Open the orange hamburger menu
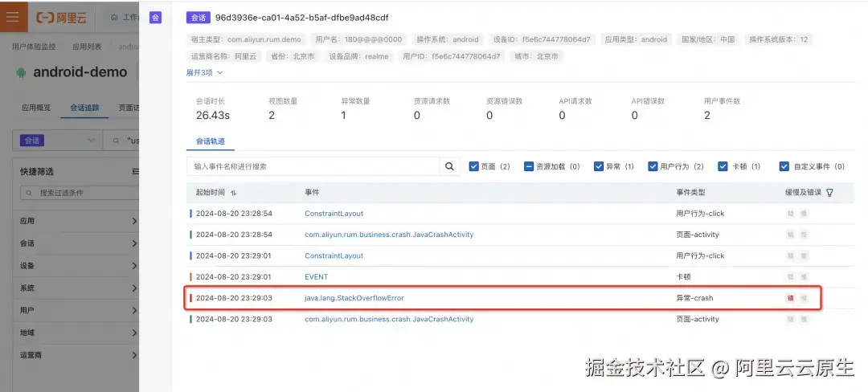868x392 pixels. (12, 17)
